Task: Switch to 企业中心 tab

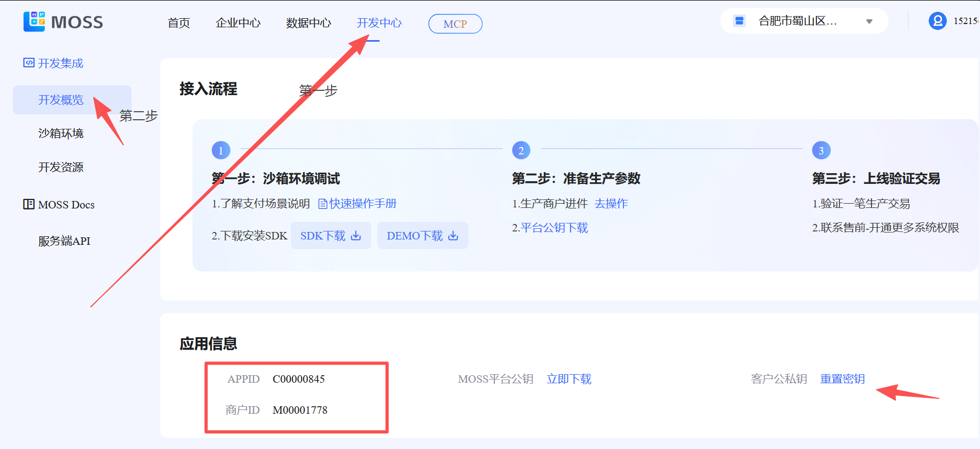Action: pyautogui.click(x=238, y=23)
